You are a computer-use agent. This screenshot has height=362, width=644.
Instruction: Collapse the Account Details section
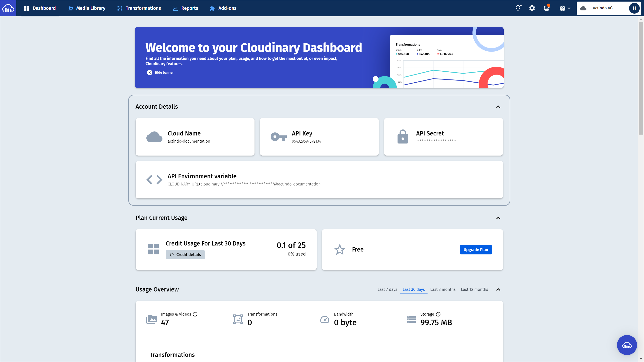[x=498, y=107]
